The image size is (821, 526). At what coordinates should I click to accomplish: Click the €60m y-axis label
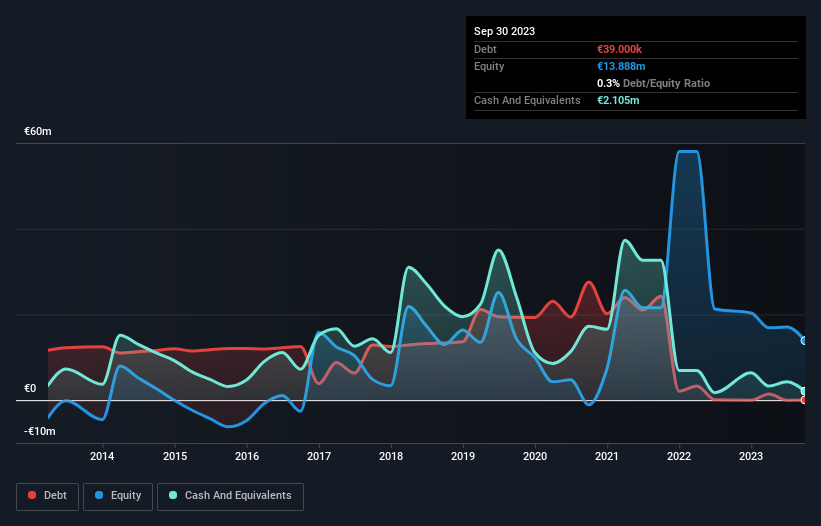point(38,131)
